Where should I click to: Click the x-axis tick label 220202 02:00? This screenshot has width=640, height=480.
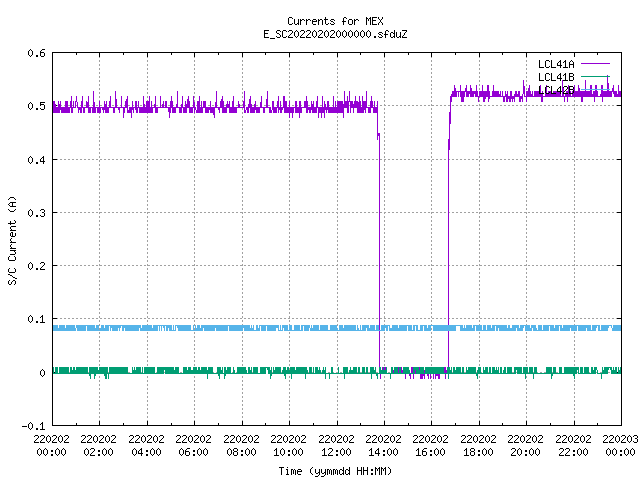(x=98, y=445)
